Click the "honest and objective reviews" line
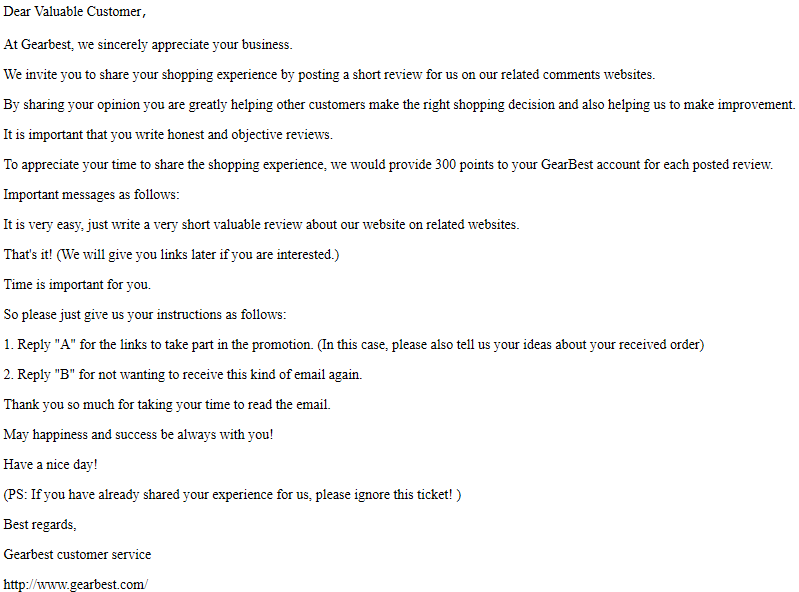Screen dimensions: 799x592 click(168, 135)
